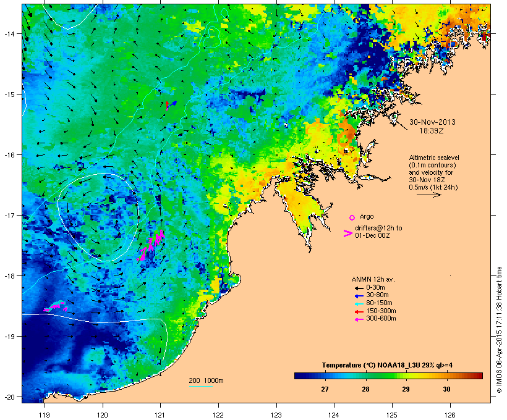Screen dimensions: 507x420
Task: Click the 'drifters@12h to' legend text
Action: coord(378,228)
